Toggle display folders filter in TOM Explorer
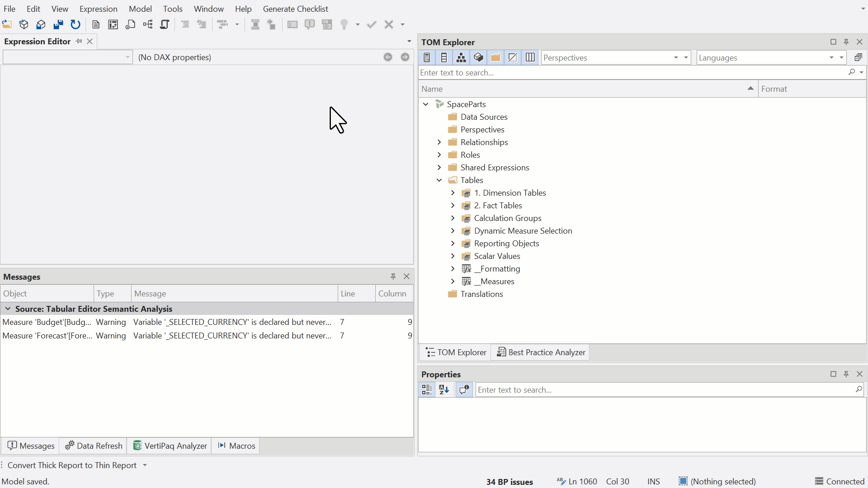 [495, 57]
